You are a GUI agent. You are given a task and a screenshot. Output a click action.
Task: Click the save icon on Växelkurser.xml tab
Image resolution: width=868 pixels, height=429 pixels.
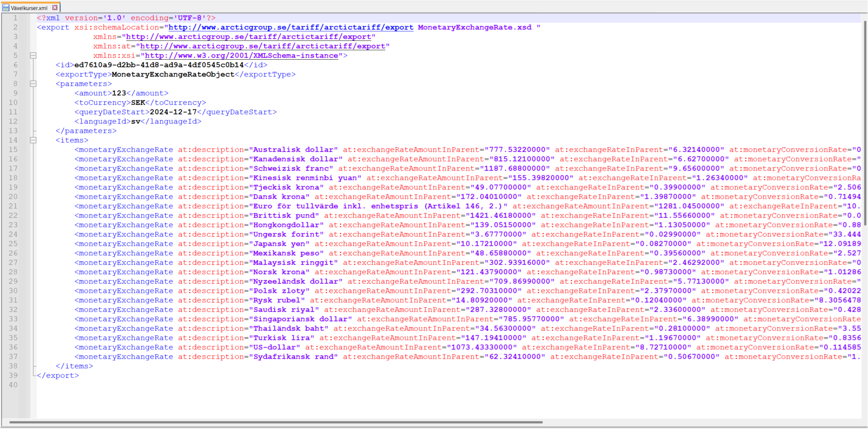click(x=6, y=8)
